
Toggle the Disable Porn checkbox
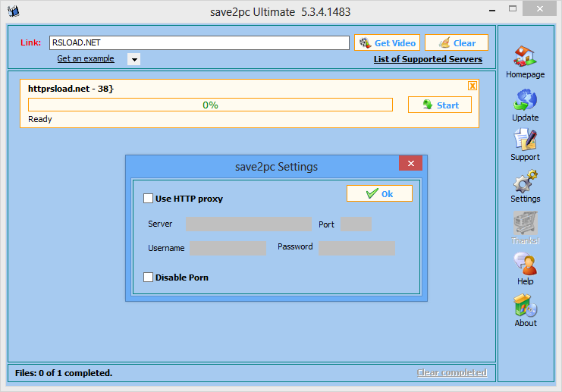pos(148,277)
